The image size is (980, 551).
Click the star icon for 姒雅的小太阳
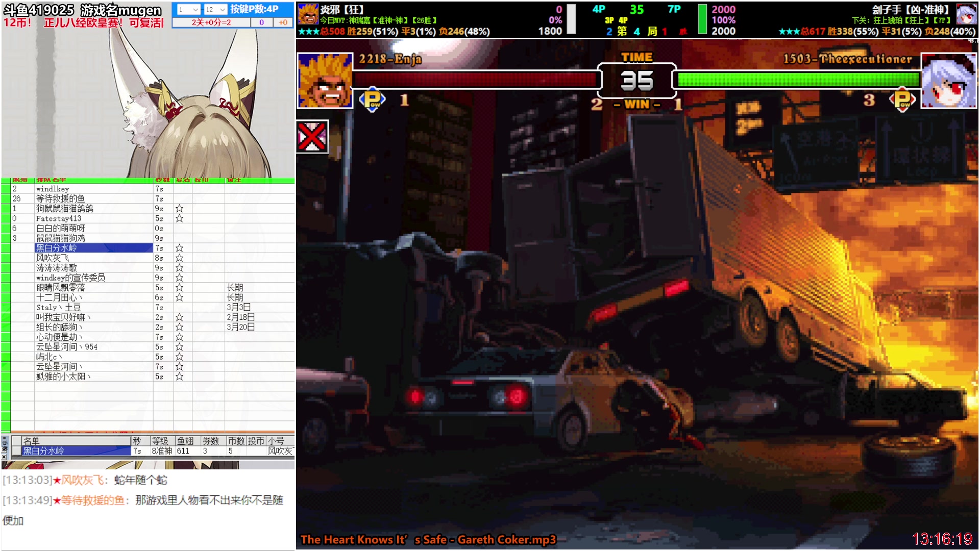pos(179,377)
